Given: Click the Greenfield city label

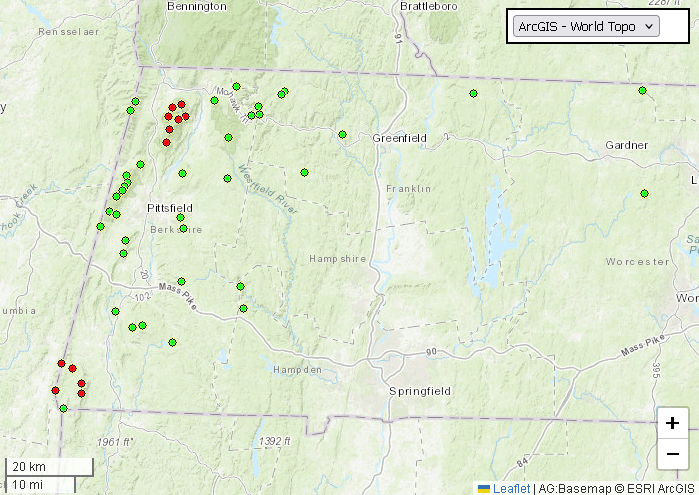Looking at the screenshot, I should click(x=400, y=138).
